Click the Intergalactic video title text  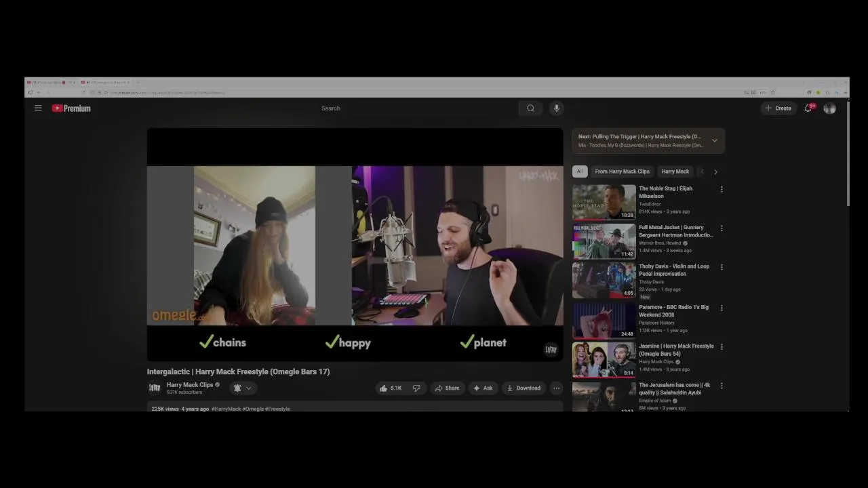click(x=238, y=371)
